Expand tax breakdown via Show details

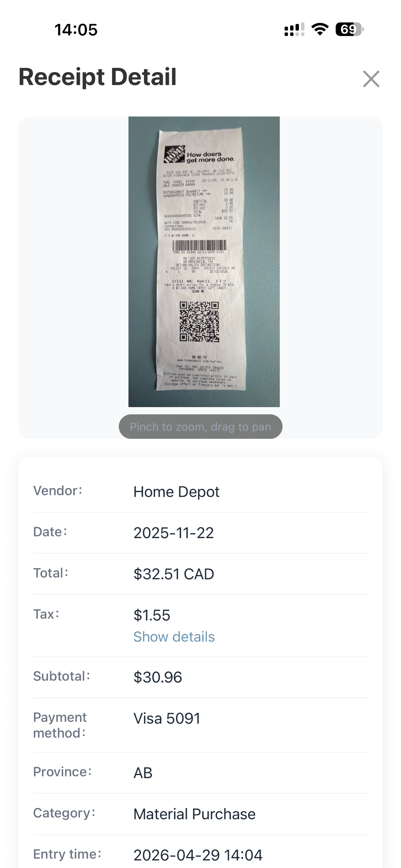click(x=174, y=637)
